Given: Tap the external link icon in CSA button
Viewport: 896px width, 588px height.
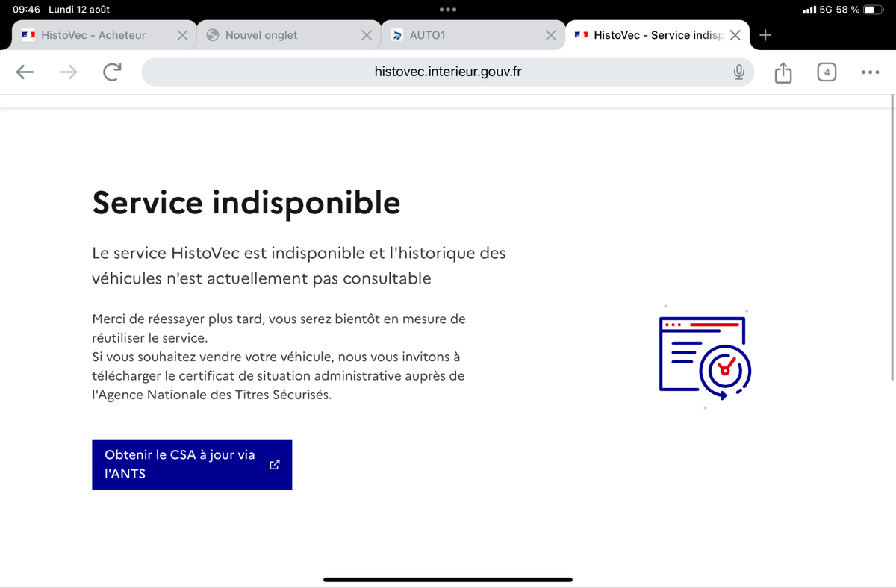Looking at the screenshot, I should pyautogui.click(x=274, y=464).
